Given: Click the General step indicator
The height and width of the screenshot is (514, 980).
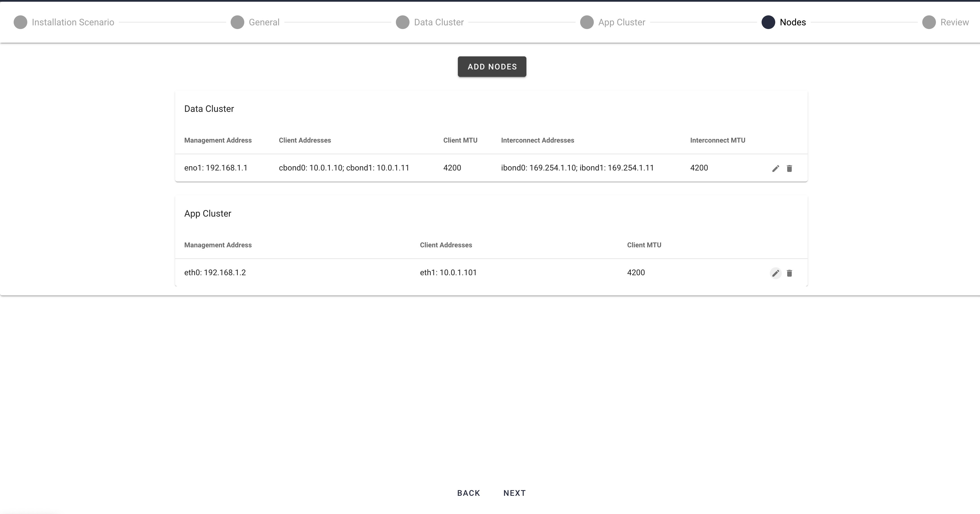Looking at the screenshot, I should click(237, 22).
